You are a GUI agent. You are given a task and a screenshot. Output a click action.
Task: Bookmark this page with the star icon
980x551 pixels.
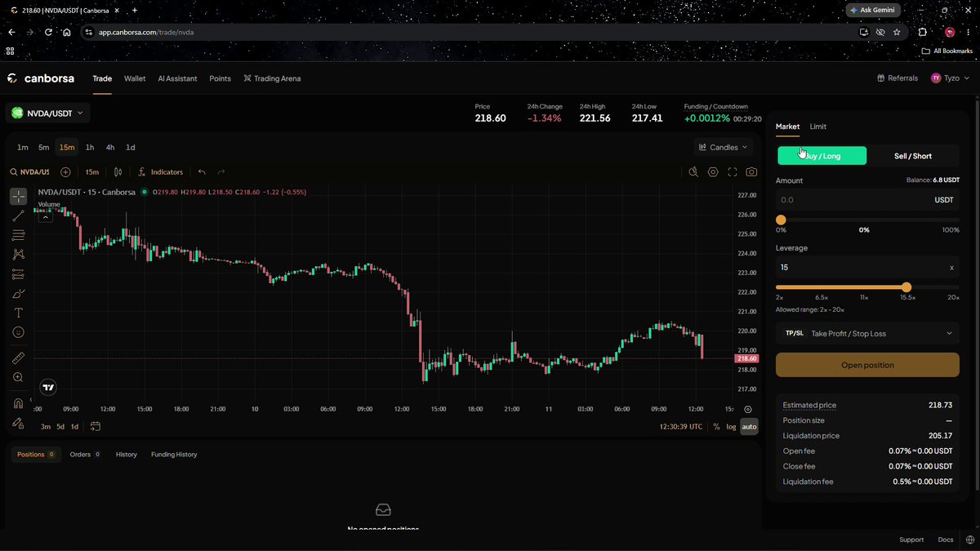897,32
